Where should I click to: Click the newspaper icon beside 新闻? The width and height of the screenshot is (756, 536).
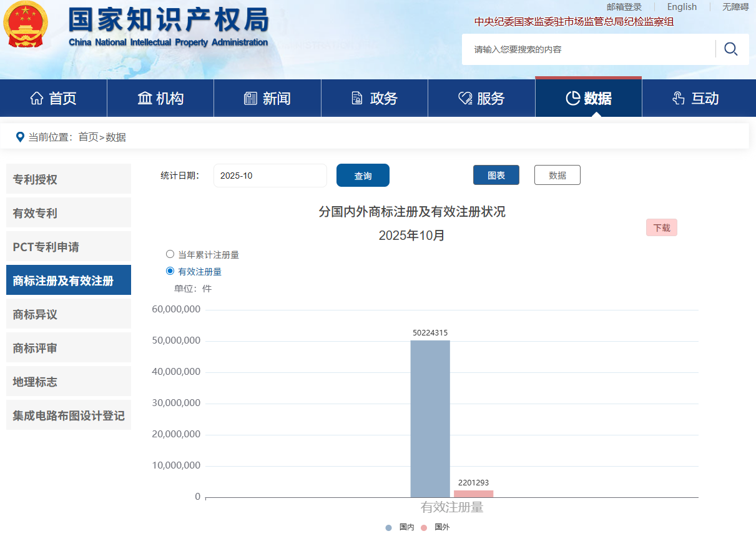[x=250, y=98]
